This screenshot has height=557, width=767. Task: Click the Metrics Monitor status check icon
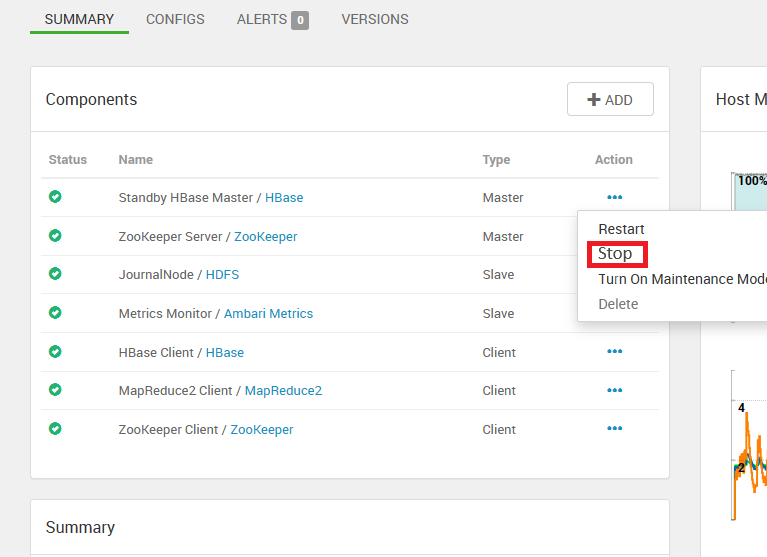[x=55, y=312]
